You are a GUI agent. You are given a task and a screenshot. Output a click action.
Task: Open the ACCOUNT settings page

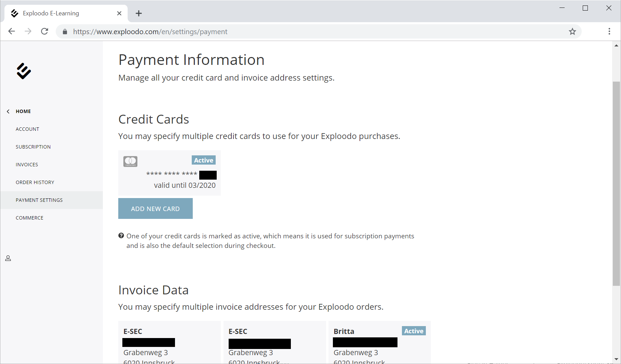pyautogui.click(x=27, y=129)
